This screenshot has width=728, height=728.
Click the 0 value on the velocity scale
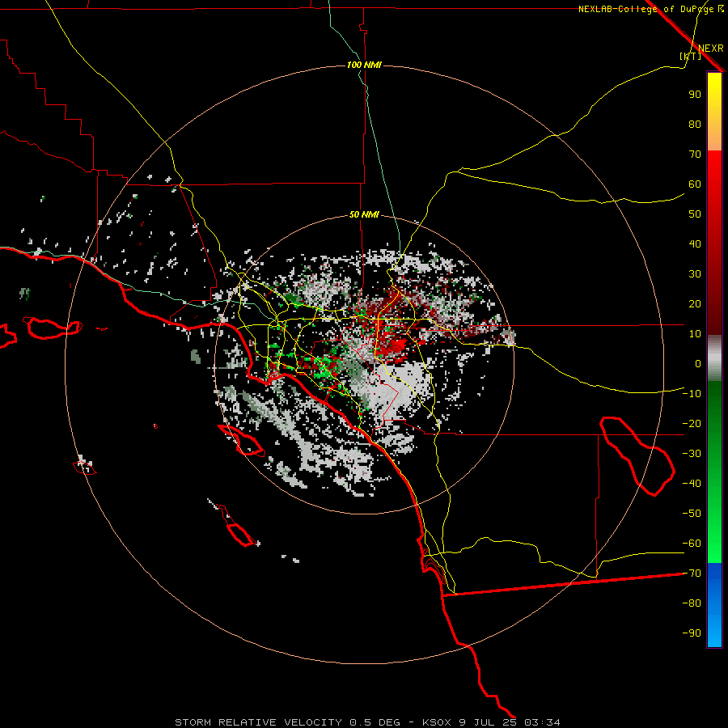(698, 364)
